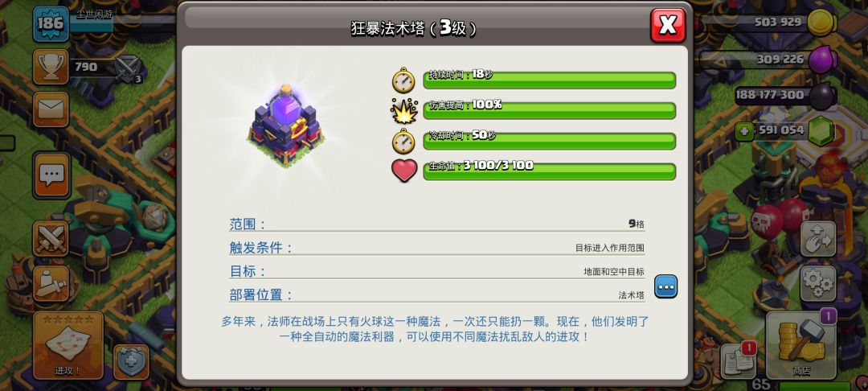
Task: Open the notes icon with red badge
Action: click(739, 361)
